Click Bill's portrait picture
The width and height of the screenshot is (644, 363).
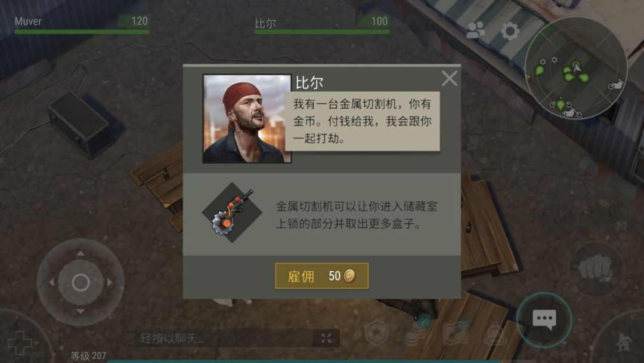tap(247, 119)
